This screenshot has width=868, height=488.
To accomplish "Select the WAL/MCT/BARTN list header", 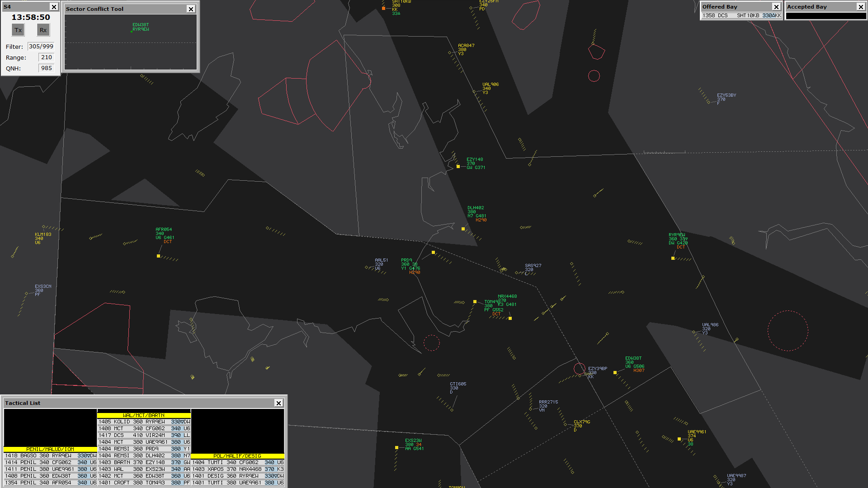I will click(144, 415).
